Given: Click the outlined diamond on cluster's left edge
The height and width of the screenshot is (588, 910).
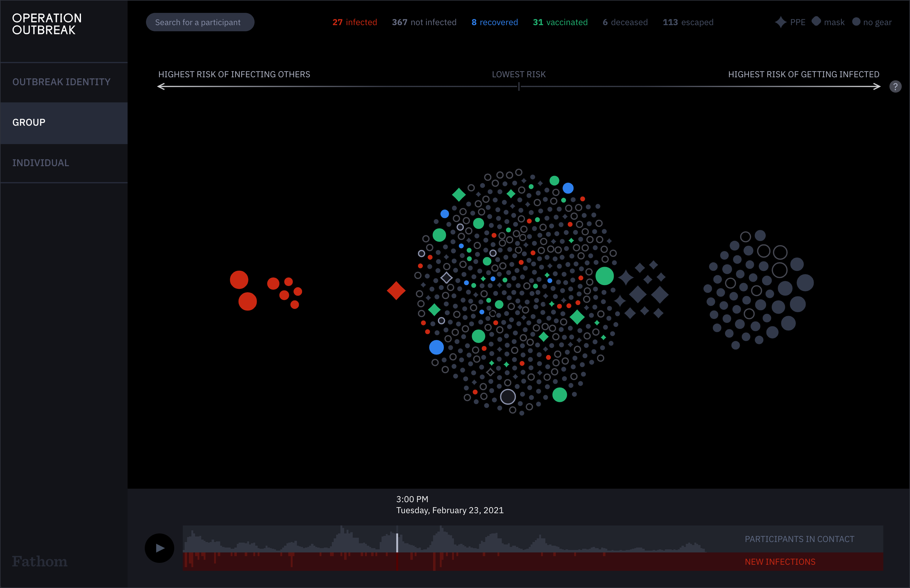Looking at the screenshot, I should (x=446, y=277).
